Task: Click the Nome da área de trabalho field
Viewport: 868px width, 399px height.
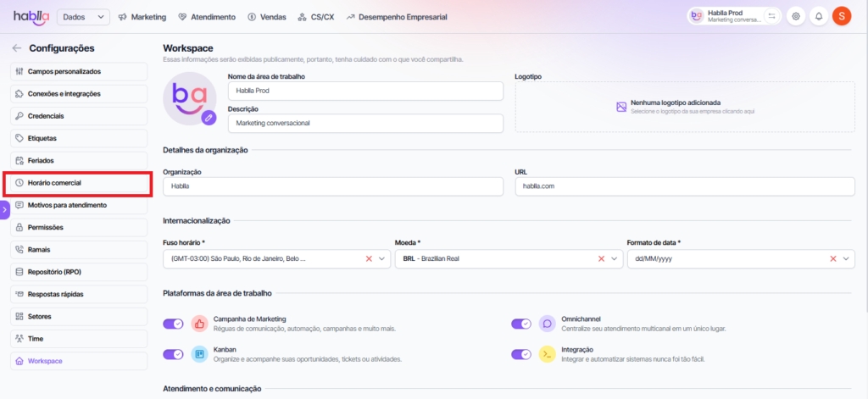Action: click(364, 91)
